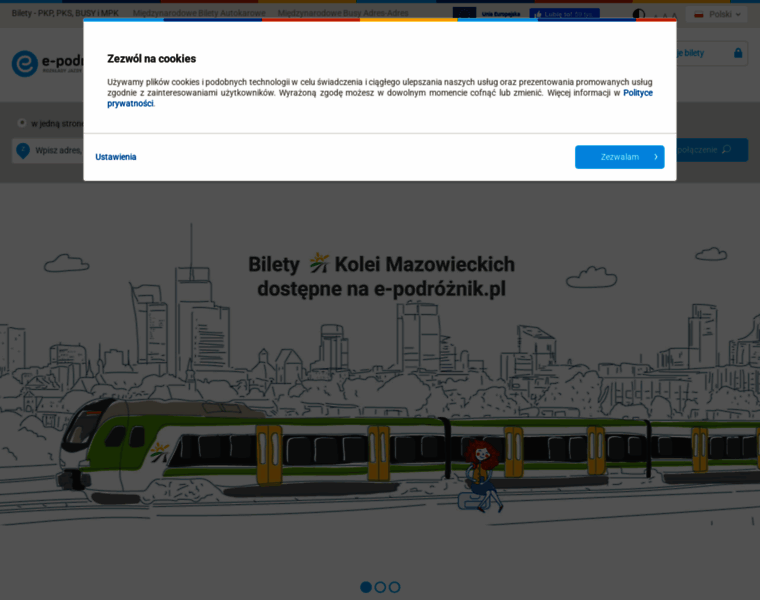Open the Polski language dropdown
This screenshot has width=760, height=600.
tap(717, 15)
